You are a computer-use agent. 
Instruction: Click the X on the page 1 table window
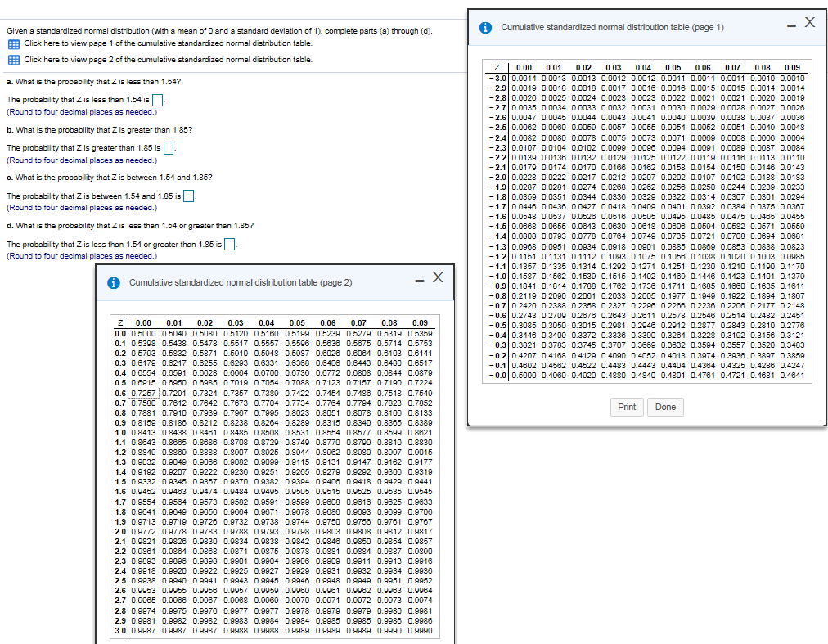tap(810, 23)
